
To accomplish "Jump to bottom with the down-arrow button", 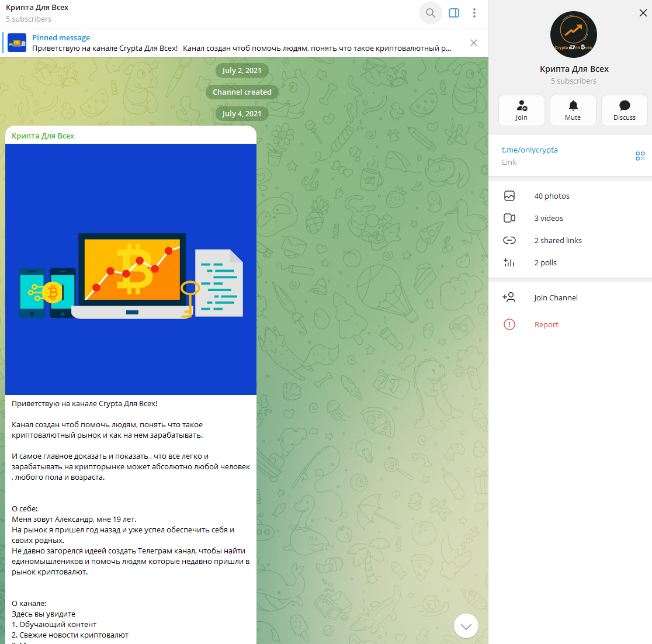I will click(466, 626).
